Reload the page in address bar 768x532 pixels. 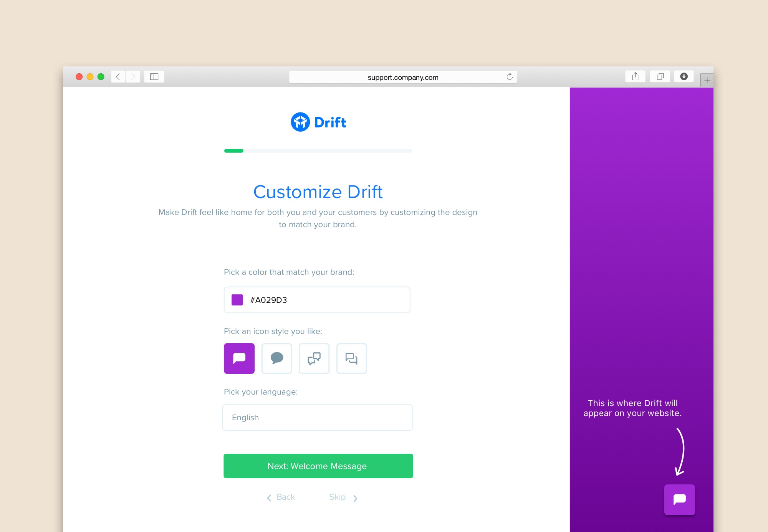(x=510, y=77)
